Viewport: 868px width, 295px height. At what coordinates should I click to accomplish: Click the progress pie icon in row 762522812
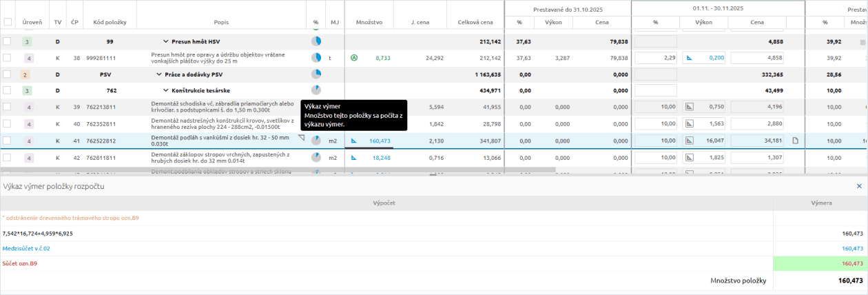tap(316, 141)
